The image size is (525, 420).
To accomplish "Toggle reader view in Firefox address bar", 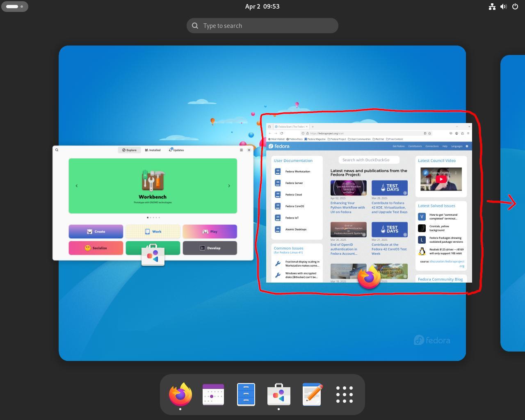I will [x=425, y=133].
